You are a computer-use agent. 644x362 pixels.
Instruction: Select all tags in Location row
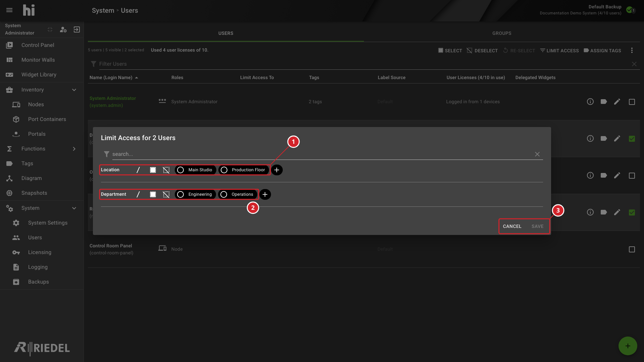pyautogui.click(x=153, y=170)
